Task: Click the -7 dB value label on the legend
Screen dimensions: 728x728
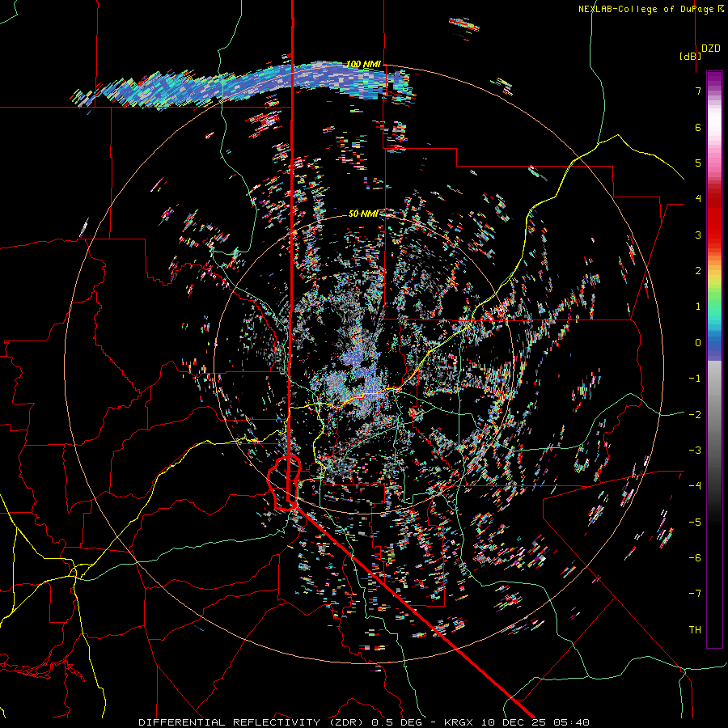Action: [x=695, y=594]
